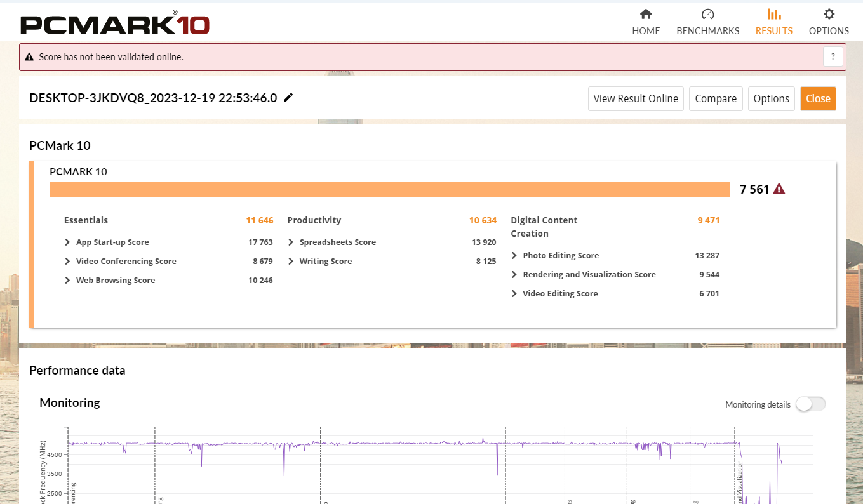
Task: Click the Productivity heading
Action: coord(314,220)
